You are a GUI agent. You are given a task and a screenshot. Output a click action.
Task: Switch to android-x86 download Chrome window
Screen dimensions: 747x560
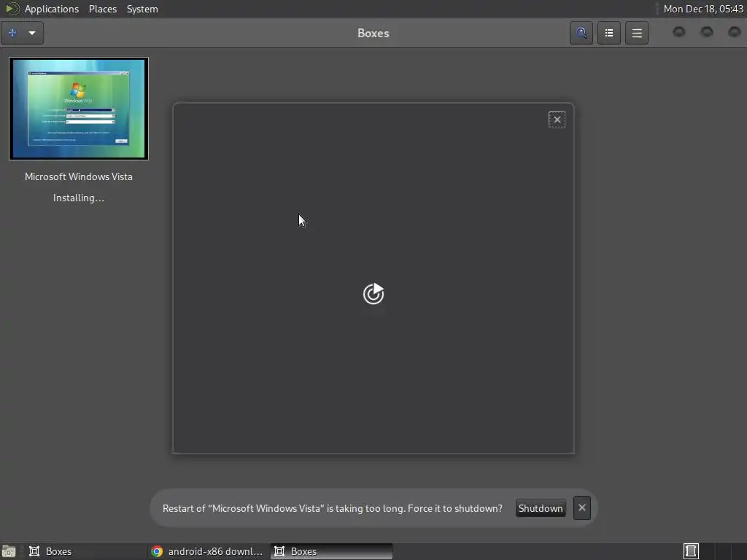(208, 551)
